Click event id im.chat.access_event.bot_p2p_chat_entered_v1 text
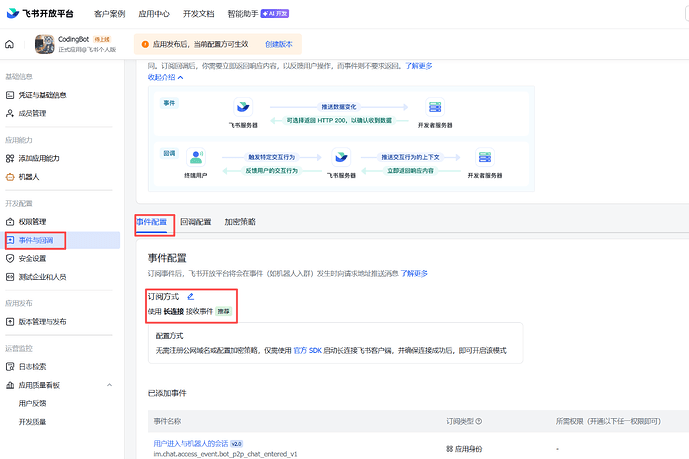This screenshot has width=689, height=459. click(x=225, y=454)
